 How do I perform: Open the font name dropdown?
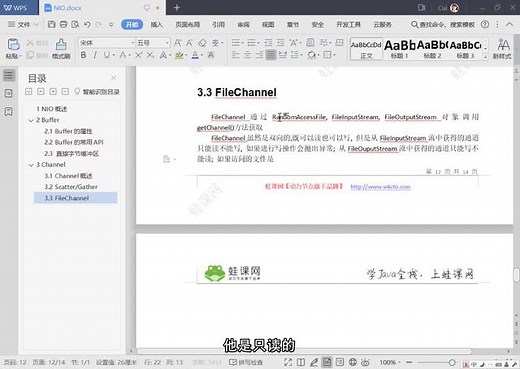[x=132, y=43]
